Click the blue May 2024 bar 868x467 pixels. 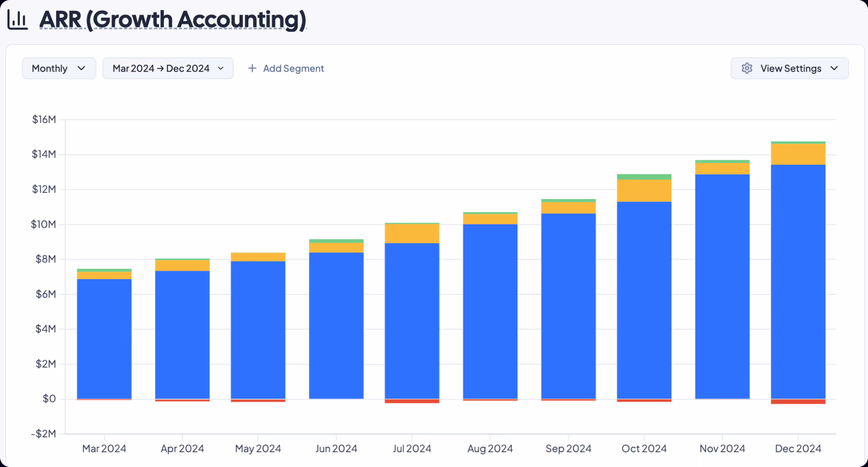click(258, 330)
